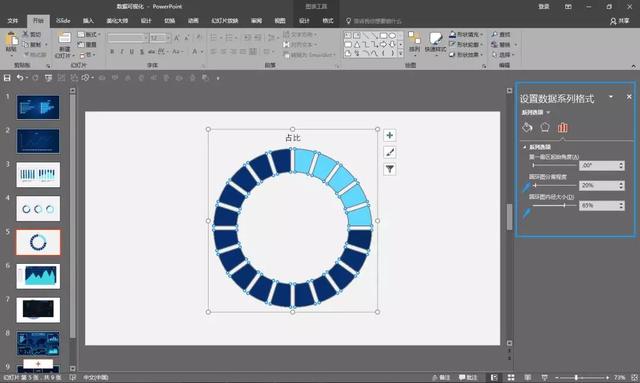Image resolution: width=640 pixels, height=383 pixels.
Task: Collapse the 系列选项 section triangle
Action: pyautogui.click(x=524, y=147)
